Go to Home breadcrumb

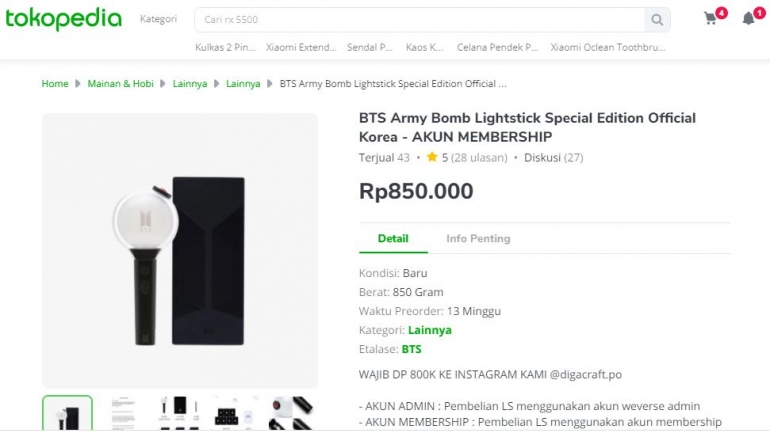(x=55, y=84)
